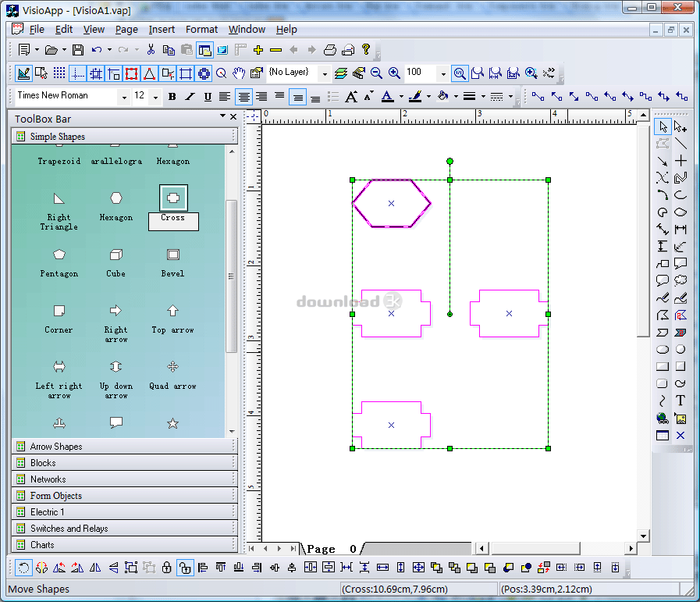Open the Insert menu
Image resolution: width=700 pixels, height=602 pixels.
point(162,30)
